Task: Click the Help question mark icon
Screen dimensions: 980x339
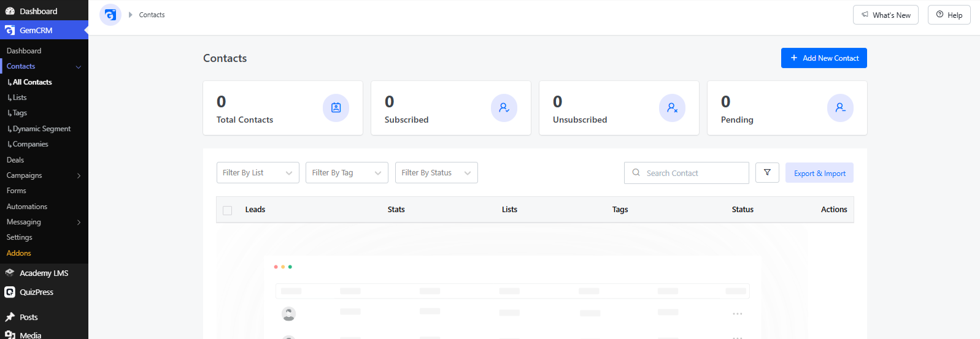Action: click(x=939, y=15)
